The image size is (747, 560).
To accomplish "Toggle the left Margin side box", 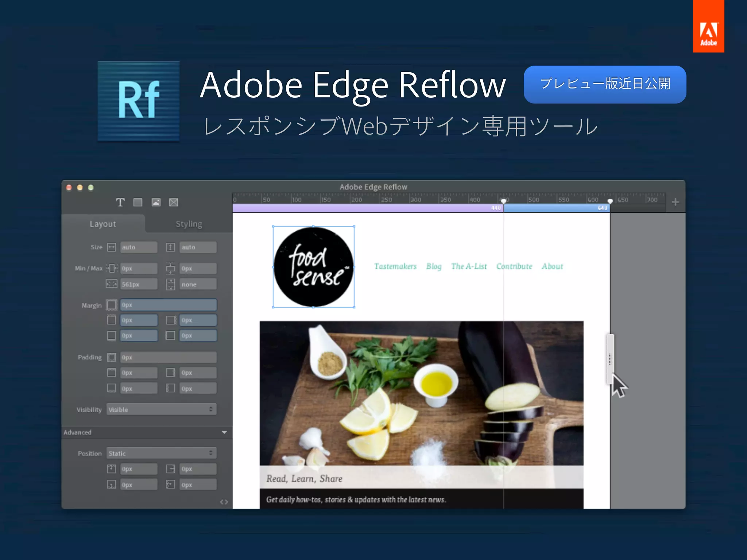I will [171, 335].
